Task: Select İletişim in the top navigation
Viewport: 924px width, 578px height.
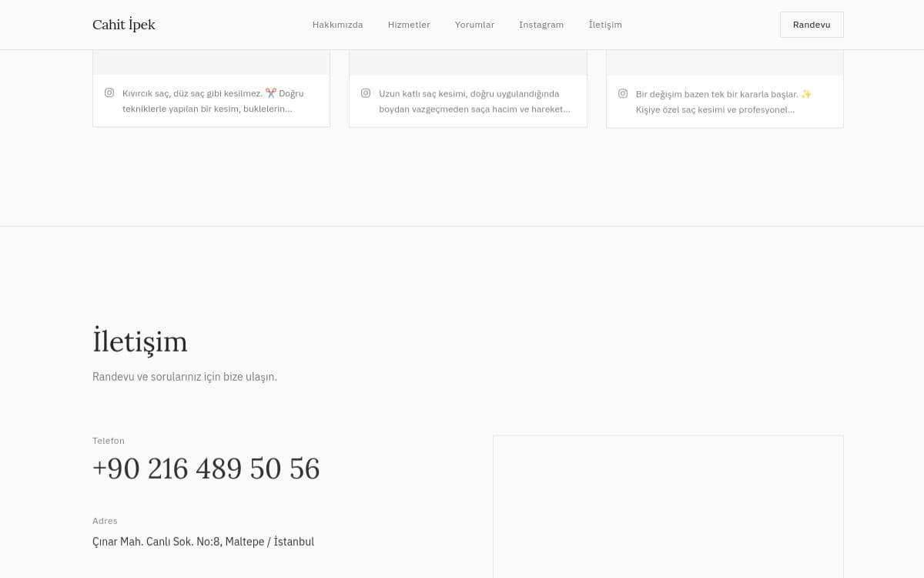Action: [x=605, y=25]
